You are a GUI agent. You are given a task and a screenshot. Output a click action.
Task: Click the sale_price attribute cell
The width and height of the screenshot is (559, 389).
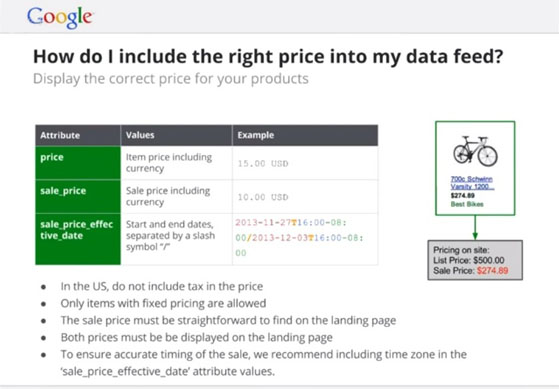click(x=78, y=196)
